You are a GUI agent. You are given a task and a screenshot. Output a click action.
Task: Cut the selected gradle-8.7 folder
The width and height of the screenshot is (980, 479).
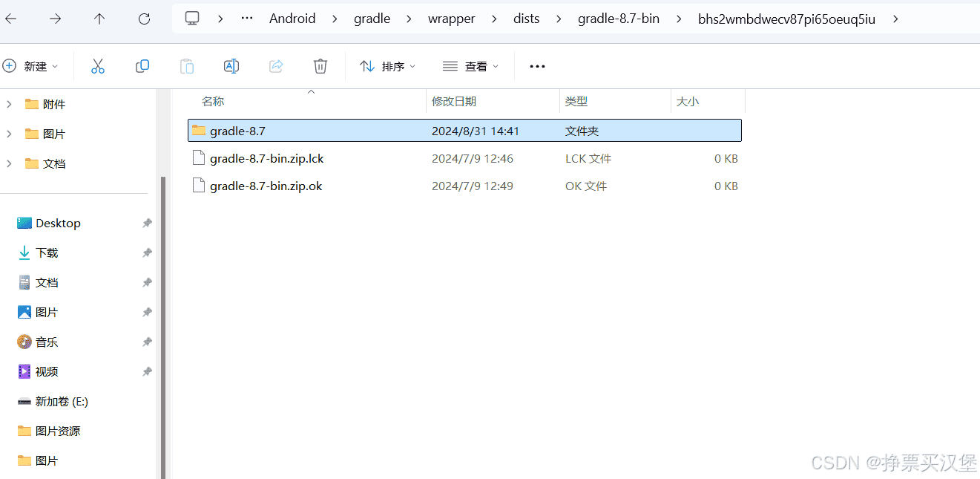tap(98, 65)
